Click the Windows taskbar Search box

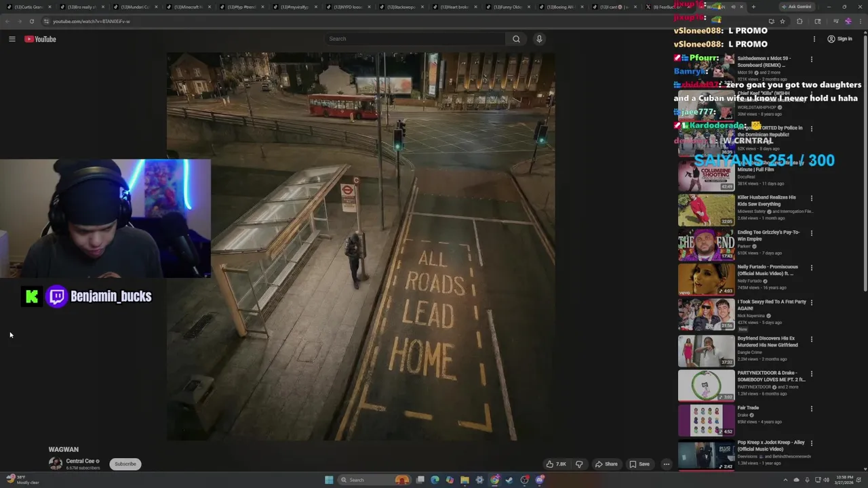[x=373, y=480]
